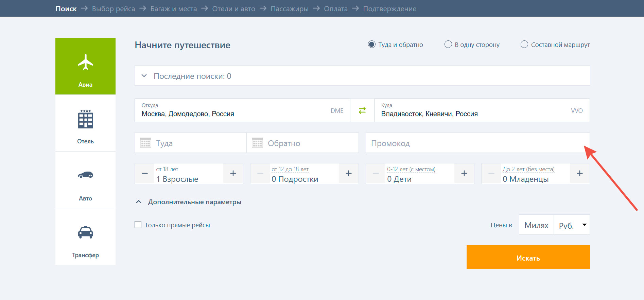Open the Трансфер taxi section
The image size is (644, 300).
pos(85,237)
